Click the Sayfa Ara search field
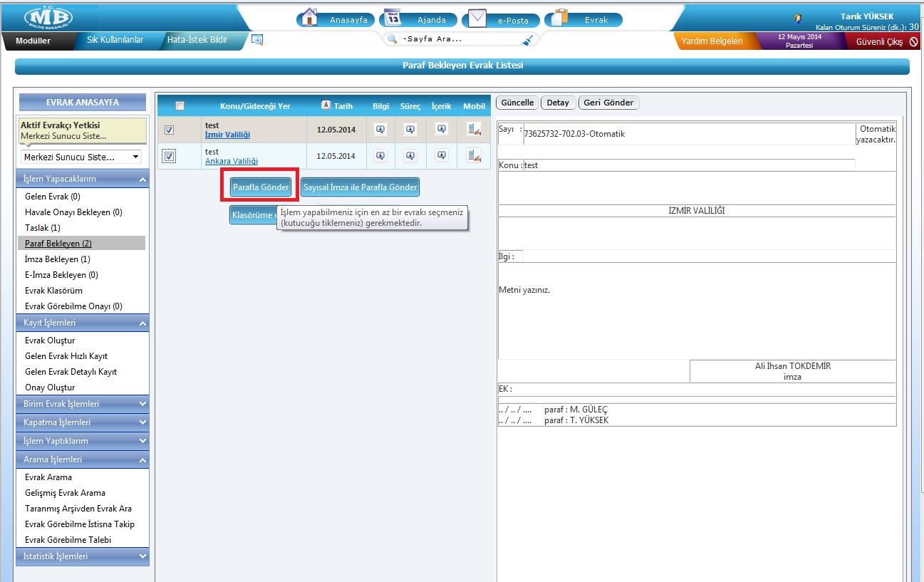 [460, 39]
